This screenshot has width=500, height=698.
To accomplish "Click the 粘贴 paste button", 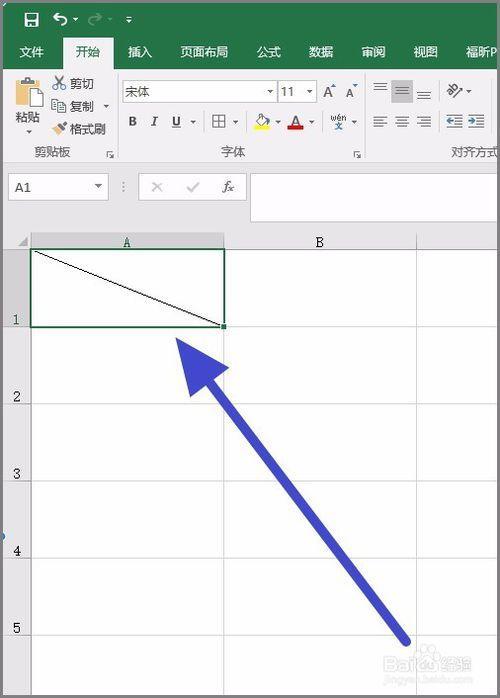I will click(28, 106).
